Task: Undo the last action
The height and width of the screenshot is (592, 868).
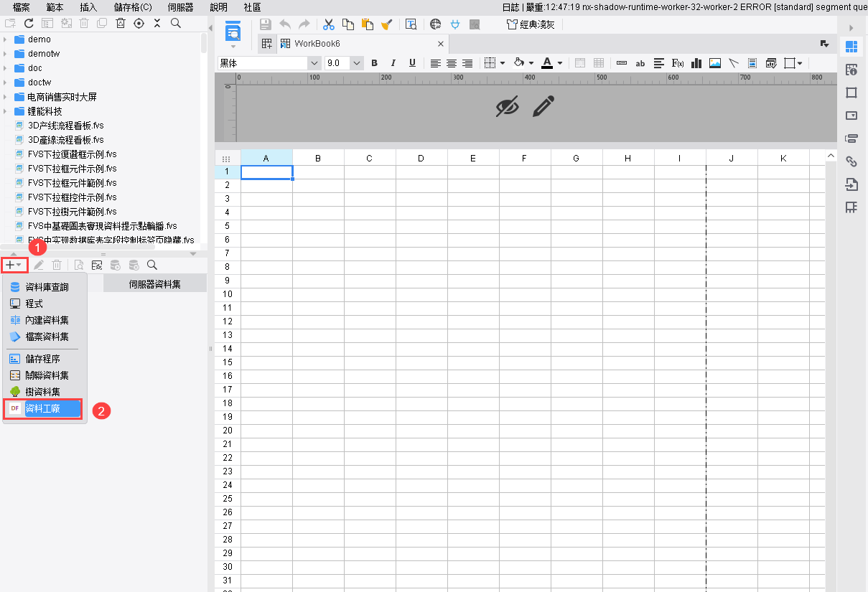Action: click(x=285, y=24)
